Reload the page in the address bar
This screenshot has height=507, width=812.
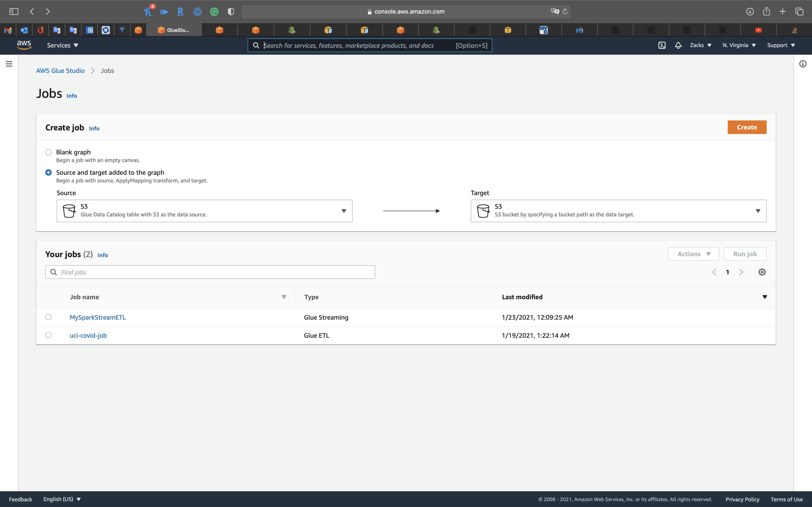565,11
